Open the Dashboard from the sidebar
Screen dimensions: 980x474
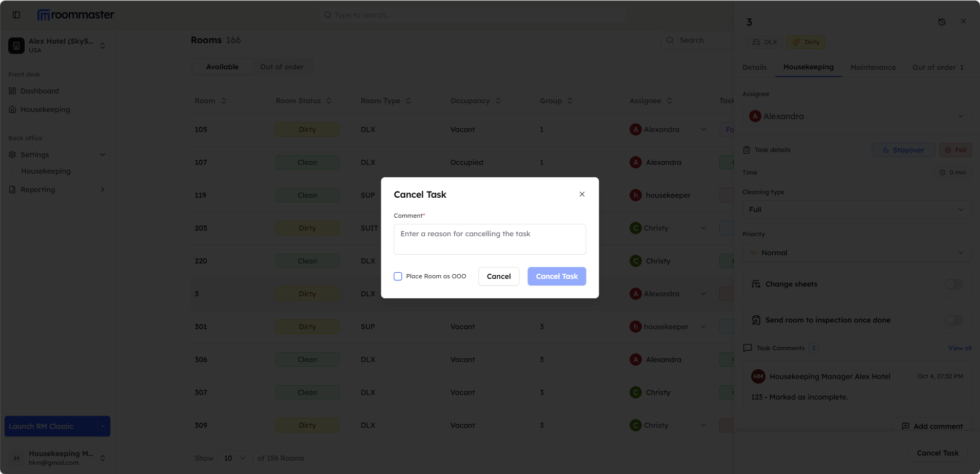(x=39, y=91)
